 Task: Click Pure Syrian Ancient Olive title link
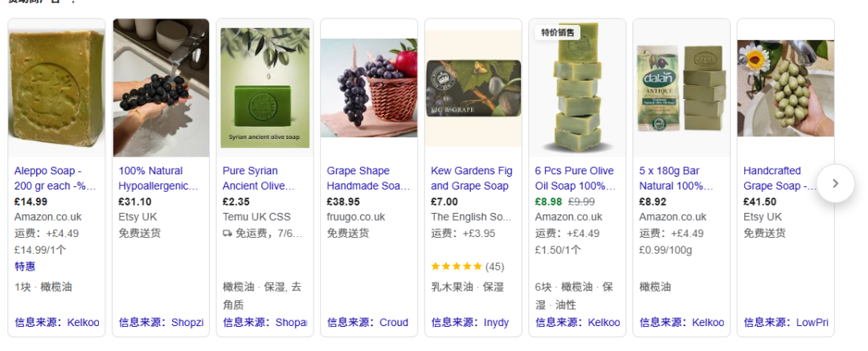click(x=257, y=178)
